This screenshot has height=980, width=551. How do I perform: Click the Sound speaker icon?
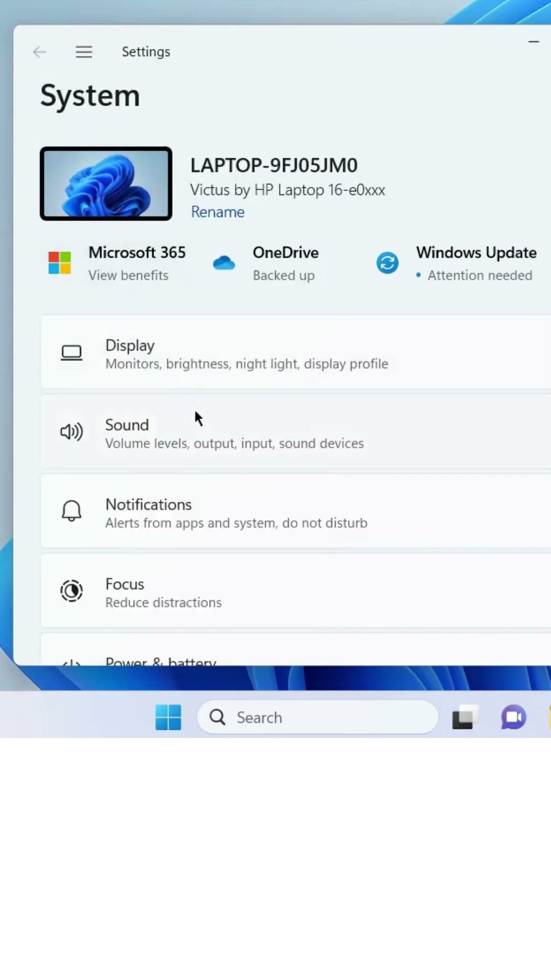[71, 432]
